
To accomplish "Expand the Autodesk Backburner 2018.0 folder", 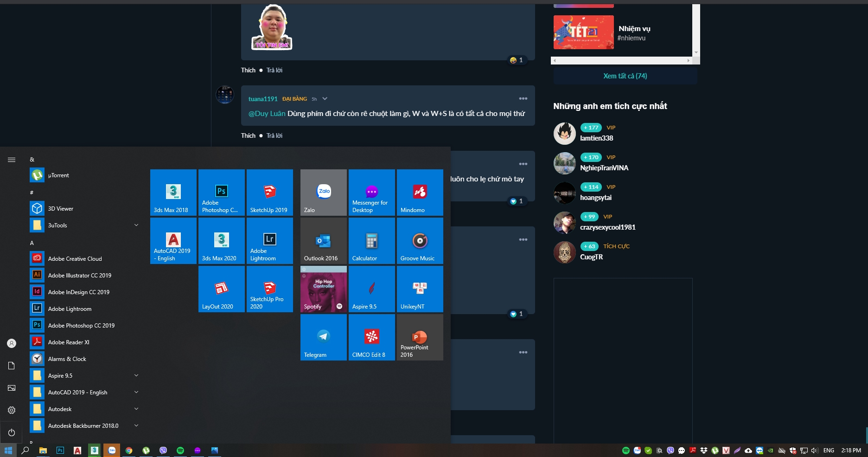I will (x=136, y=426).
